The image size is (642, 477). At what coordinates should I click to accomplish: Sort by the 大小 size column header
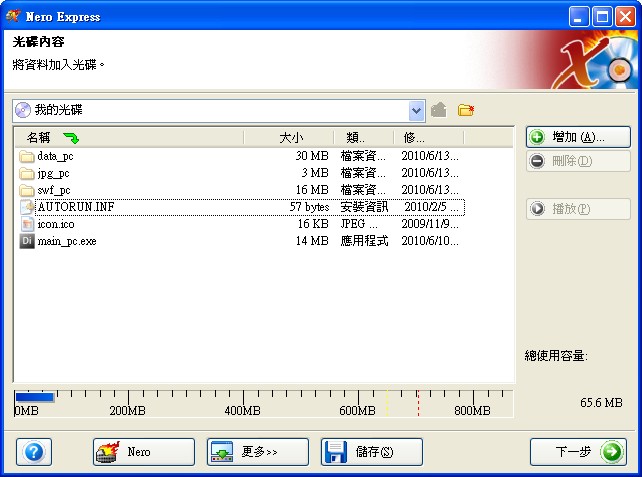coord(289,138)
